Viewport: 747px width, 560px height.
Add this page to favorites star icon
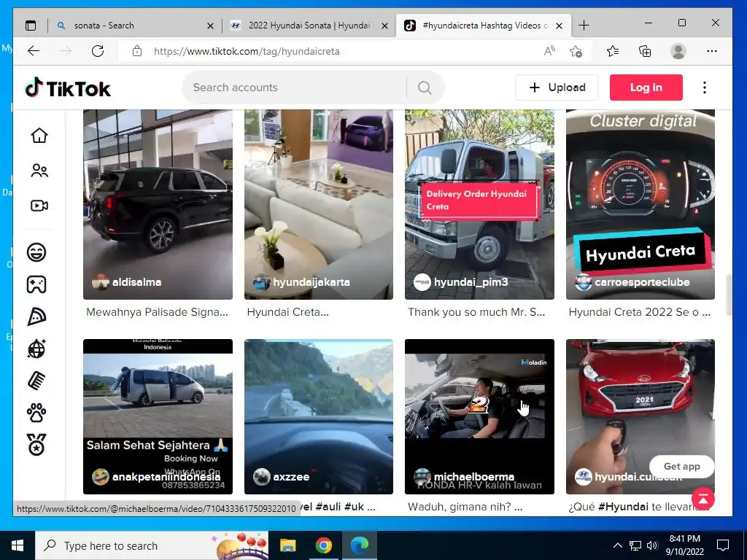(x=576, y=51)
